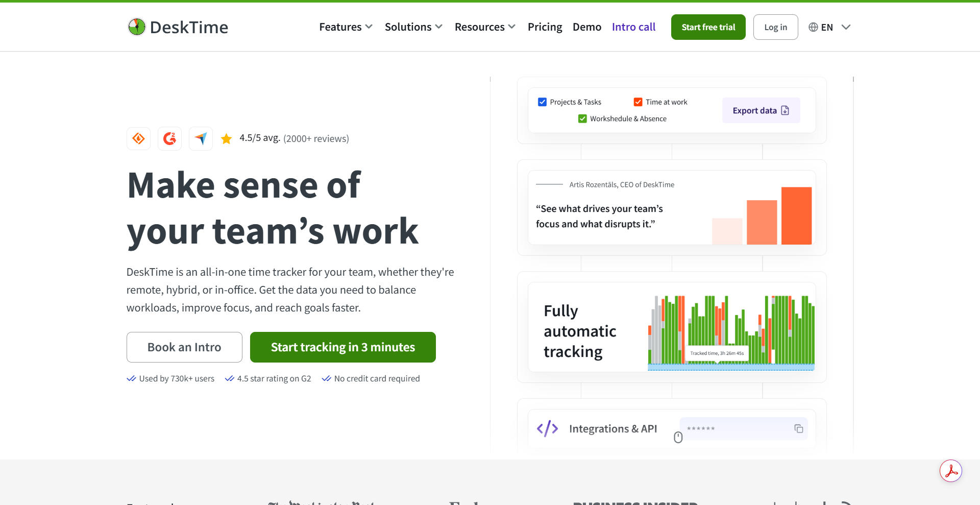Click the copy icon in API key field
Viewport: 980px width, 505px height.
[799, 429]
